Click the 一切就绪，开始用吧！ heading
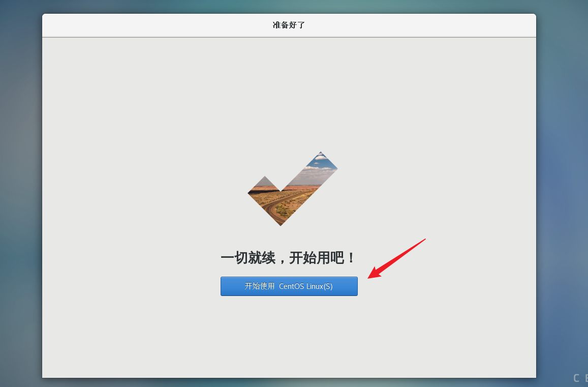The height and width of the screenshot is (387, 588). click(x=288, y=258)
